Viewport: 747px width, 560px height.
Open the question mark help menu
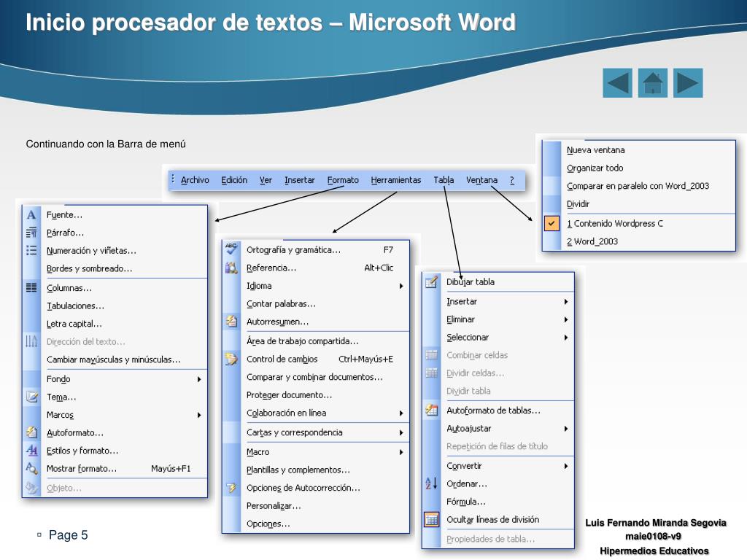(511, 180)
